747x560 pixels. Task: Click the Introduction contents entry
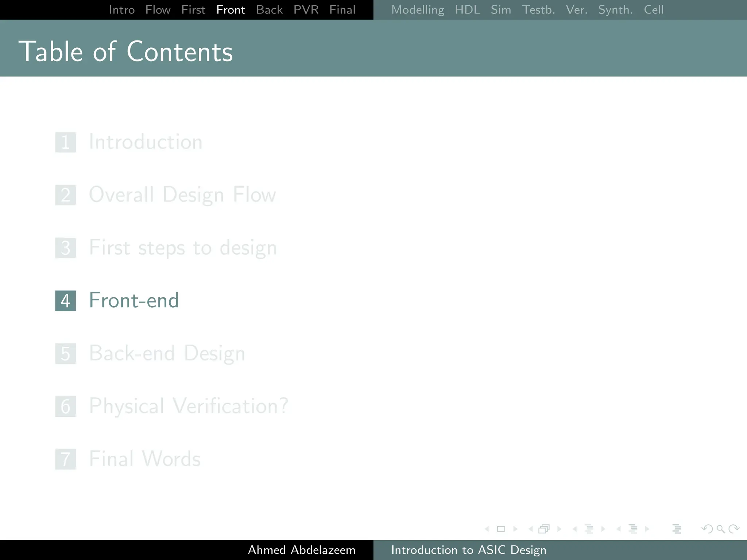coord(146,142)
